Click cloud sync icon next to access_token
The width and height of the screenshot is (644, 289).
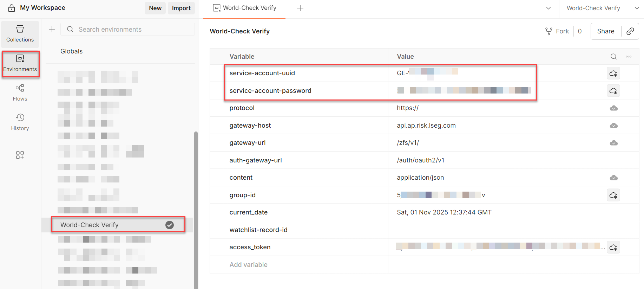pyautogui.click(x=613, y=247)
